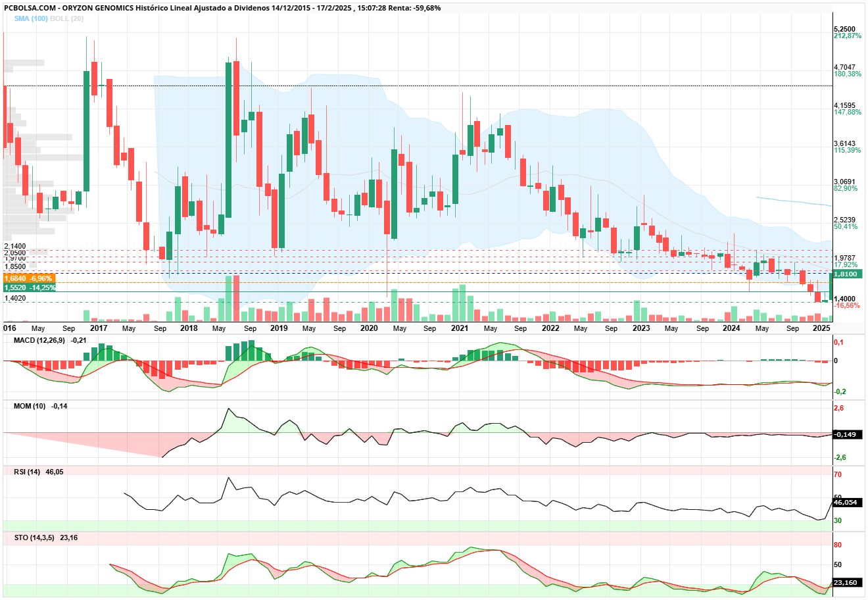This screenshot has width=868, height=600.
Task: Click the black 46,054 RSI value tag
Action: (x=846, y=502)
